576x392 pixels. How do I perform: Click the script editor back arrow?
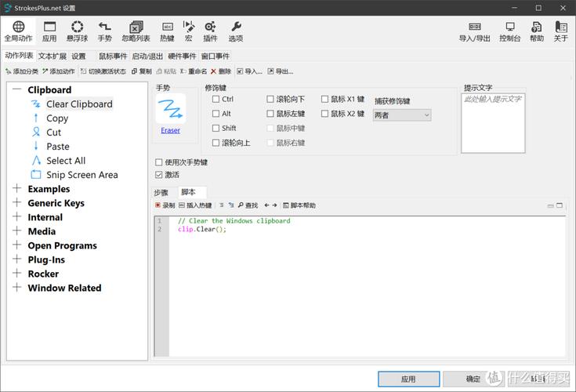point(266,205)
